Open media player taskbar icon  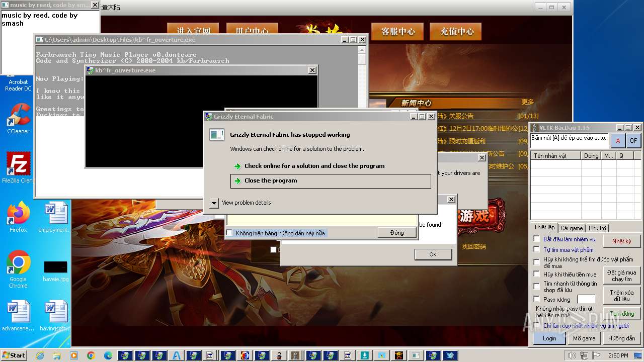[x=74, y=355]
